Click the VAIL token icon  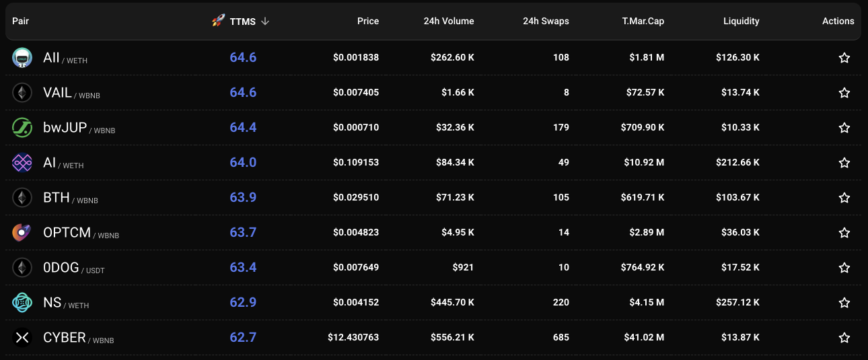click(x=22, y=93)
